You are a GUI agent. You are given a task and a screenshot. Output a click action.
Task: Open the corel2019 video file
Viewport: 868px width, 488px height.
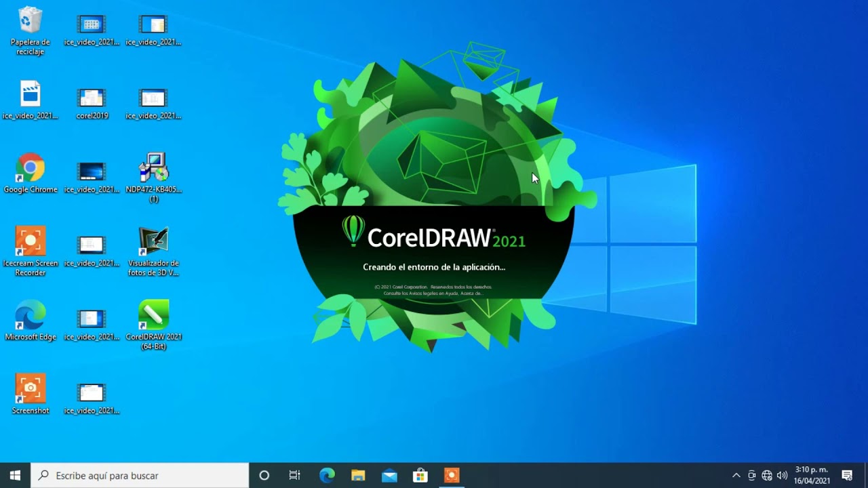point(92,104)
